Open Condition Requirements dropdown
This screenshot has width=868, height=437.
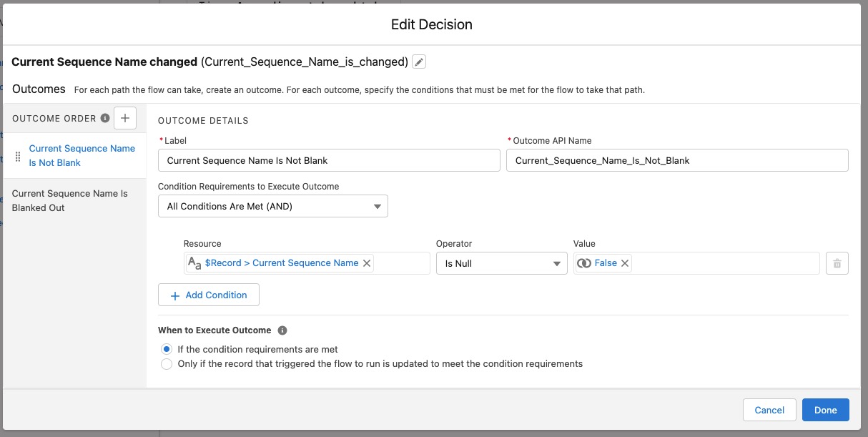(272, 207)
